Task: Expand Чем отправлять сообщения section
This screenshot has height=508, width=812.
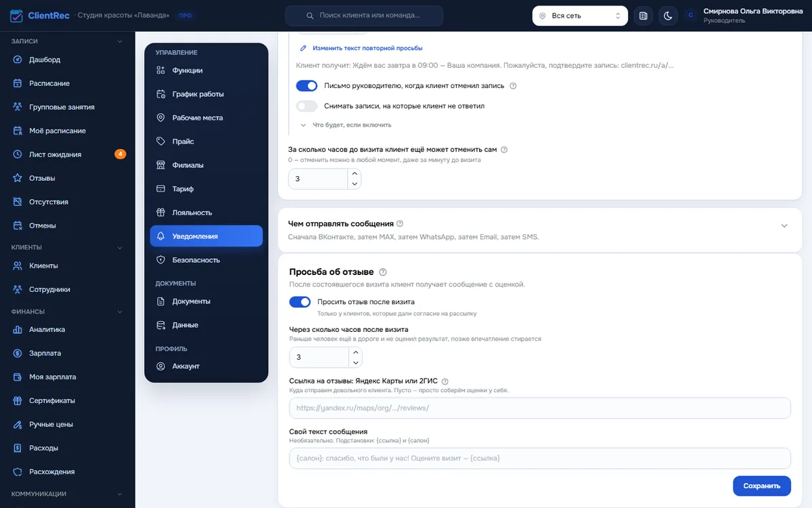Action: (x=784, y=226)
